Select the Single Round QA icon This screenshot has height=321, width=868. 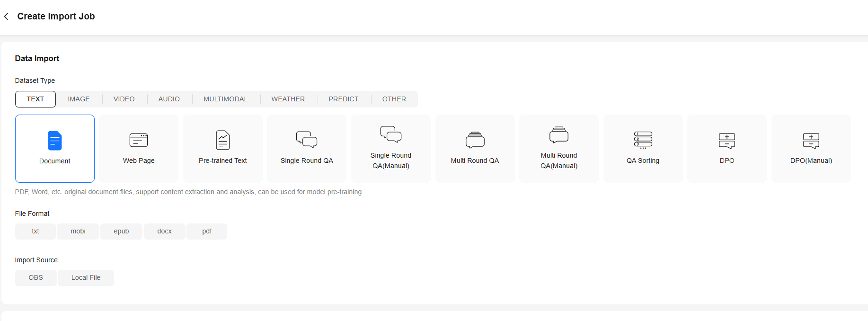[x=307, y=140]
